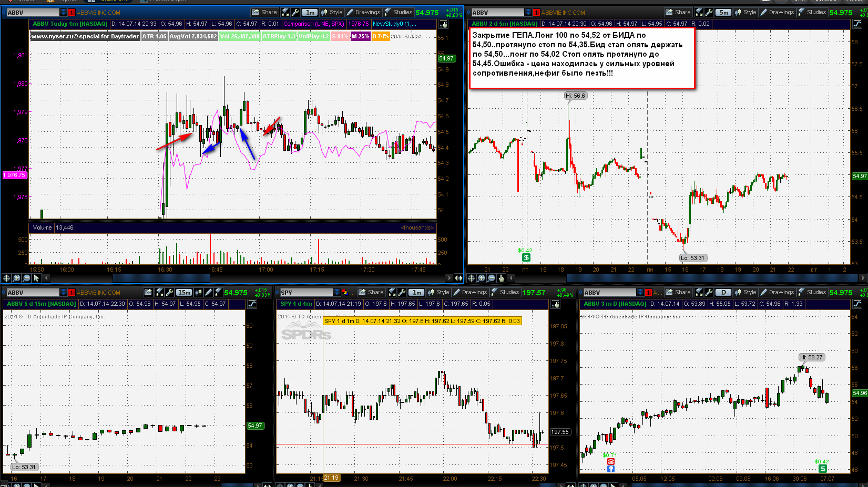Click the Drawings button on the daily ABBV chart
Image resolution: width=868 pixels, height=487 pixels.
[777, 292]
